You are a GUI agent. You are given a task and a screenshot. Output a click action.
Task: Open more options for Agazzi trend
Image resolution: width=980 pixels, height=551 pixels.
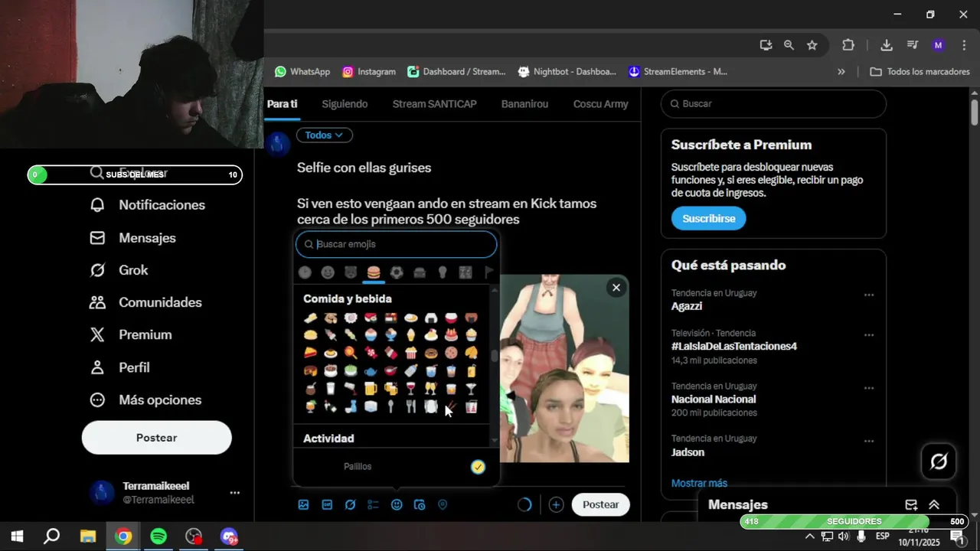[869, 295]
